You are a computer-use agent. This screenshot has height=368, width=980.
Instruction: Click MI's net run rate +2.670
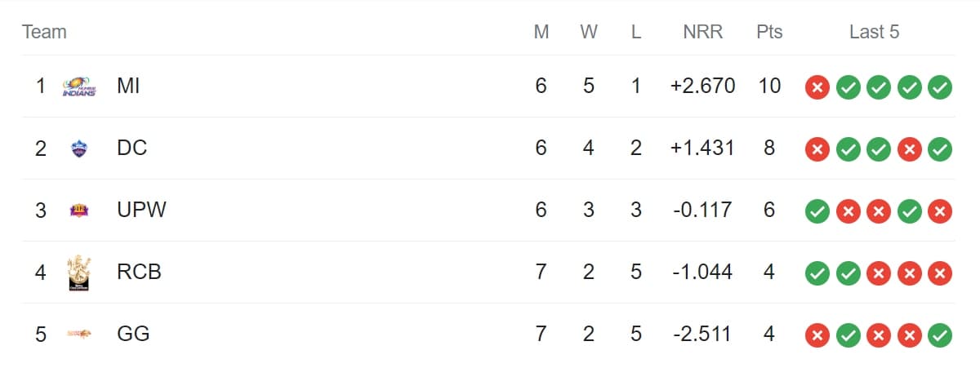[702, 86]
